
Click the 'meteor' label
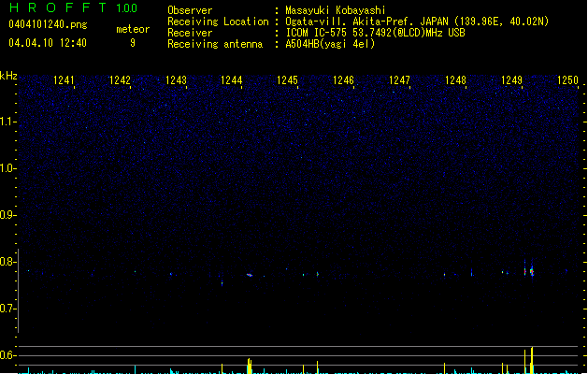pos(133,29)
